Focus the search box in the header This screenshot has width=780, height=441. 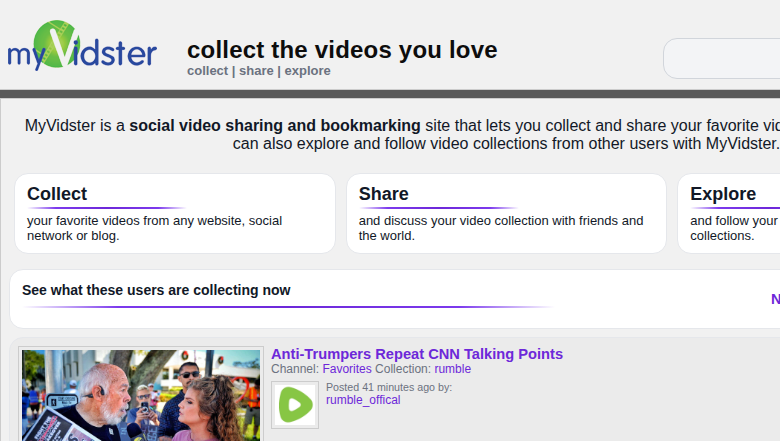[722, 59]
